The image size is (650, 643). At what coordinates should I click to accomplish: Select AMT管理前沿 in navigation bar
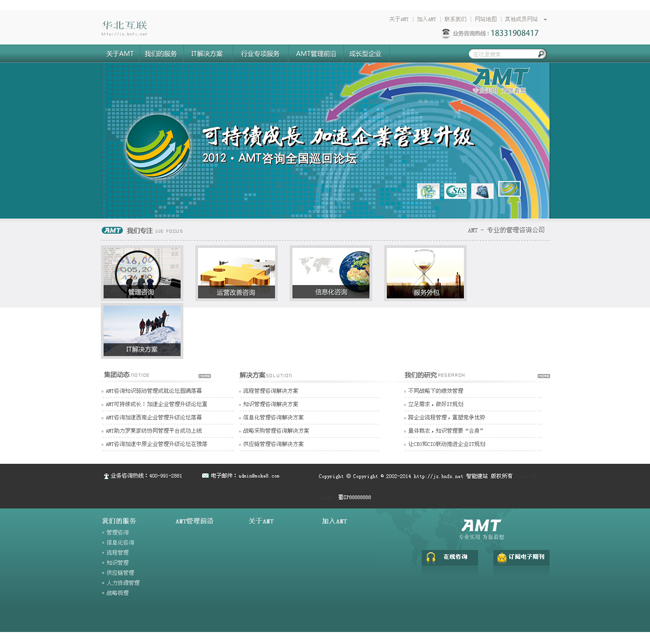(x=316, y=54)
